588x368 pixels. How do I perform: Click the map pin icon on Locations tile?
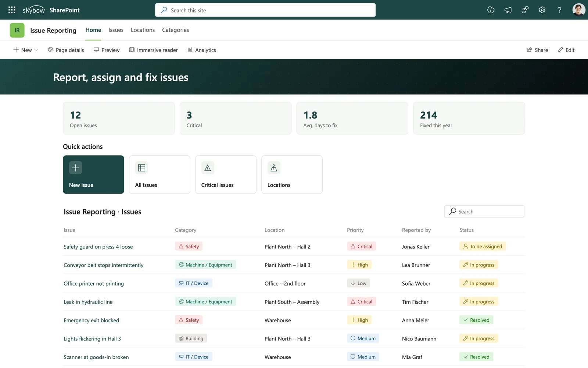274,168
